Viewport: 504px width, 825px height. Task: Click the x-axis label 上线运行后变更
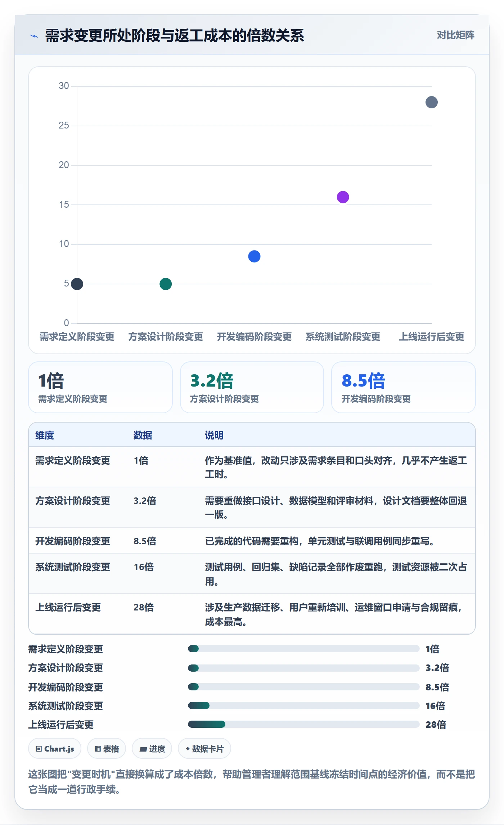(431, 337)
